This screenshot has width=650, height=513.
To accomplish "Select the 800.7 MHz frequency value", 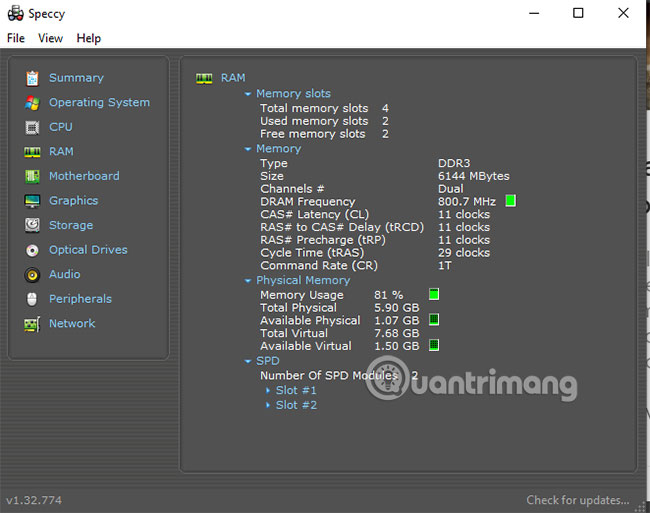I will pyautogui.click(x=467, y=202).
